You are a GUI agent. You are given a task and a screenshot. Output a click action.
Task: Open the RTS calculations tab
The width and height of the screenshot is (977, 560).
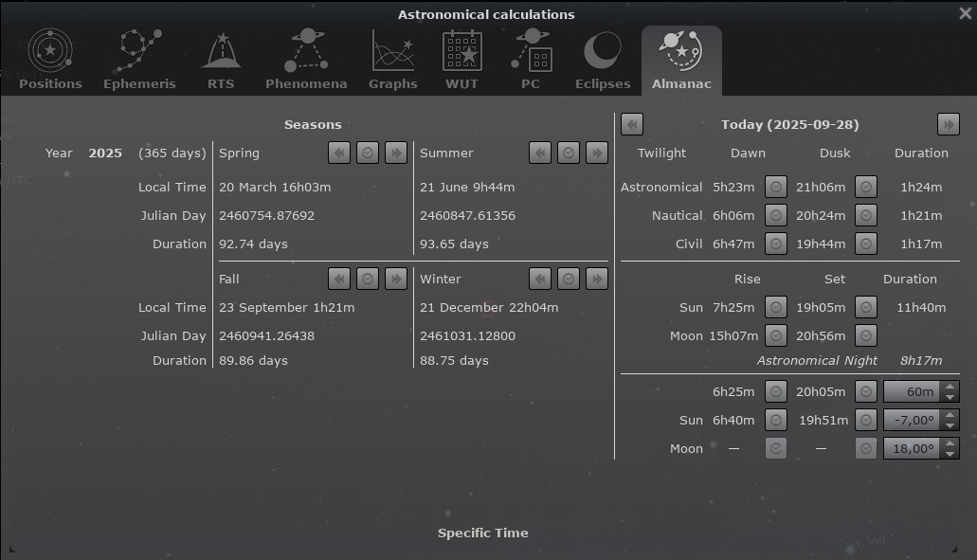point(221,61)
